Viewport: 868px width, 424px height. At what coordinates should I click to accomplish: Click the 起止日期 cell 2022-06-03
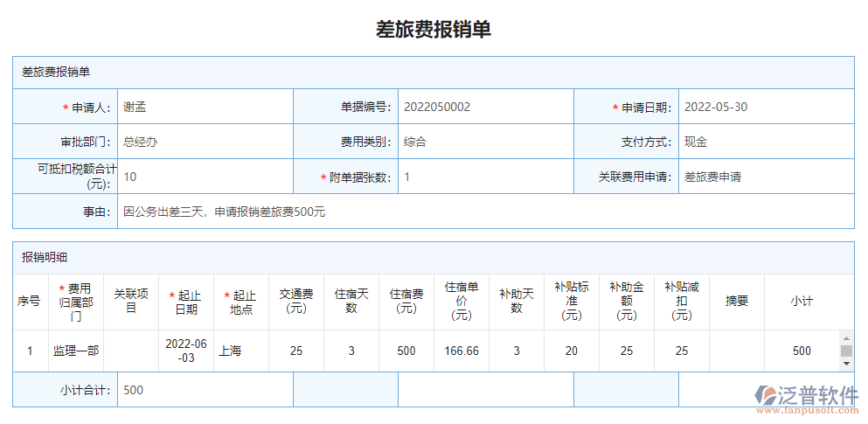185,351
